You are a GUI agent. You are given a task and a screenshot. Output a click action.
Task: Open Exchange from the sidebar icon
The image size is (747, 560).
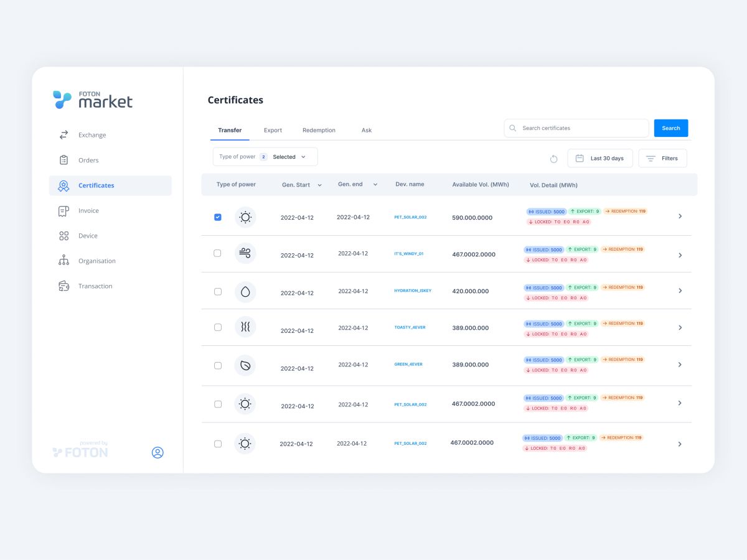pyautogui.click(x=63, y=135)
